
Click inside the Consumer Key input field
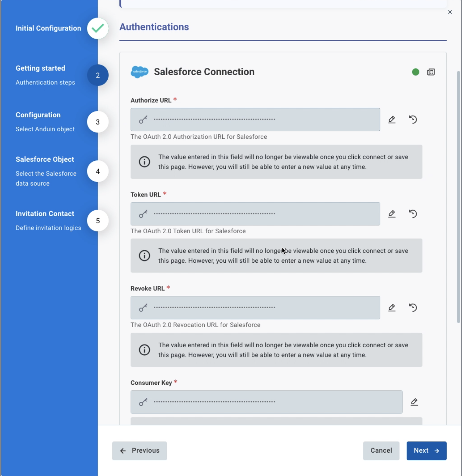(x=266, y=402)
